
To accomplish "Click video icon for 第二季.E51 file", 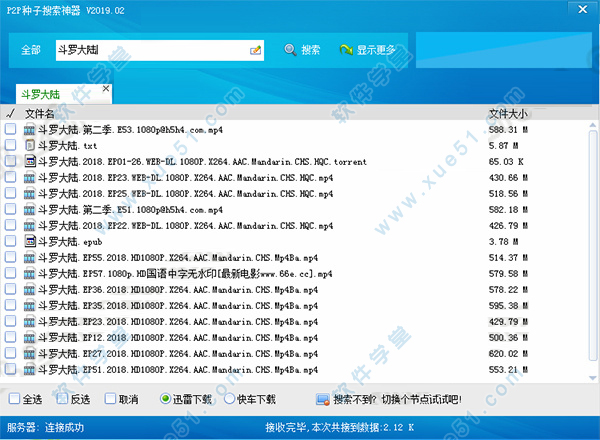I will coord(29,210).
